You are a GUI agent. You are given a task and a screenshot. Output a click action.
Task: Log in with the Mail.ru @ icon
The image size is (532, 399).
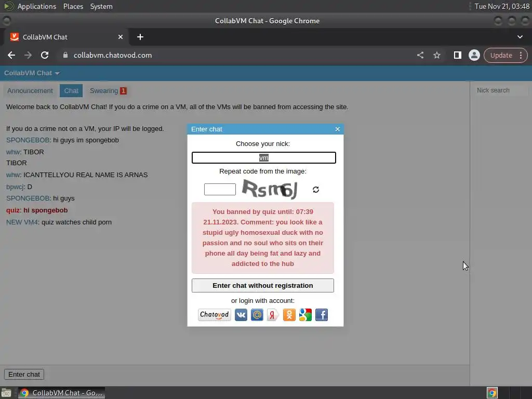click(x=257, y=315)
